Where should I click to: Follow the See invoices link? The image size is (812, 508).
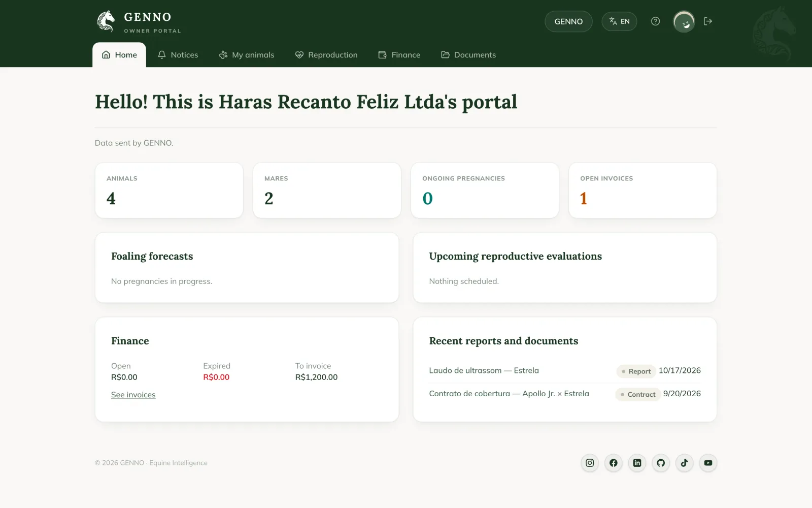point(133,395)
